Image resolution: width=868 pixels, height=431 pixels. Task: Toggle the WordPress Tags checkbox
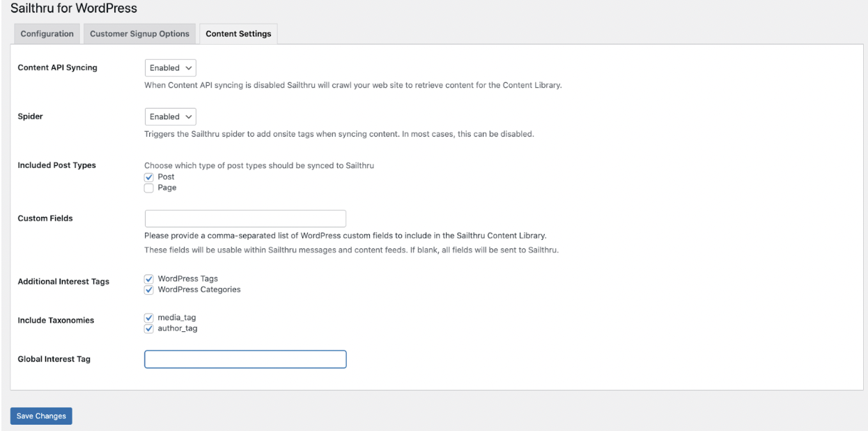pos(148,279)
